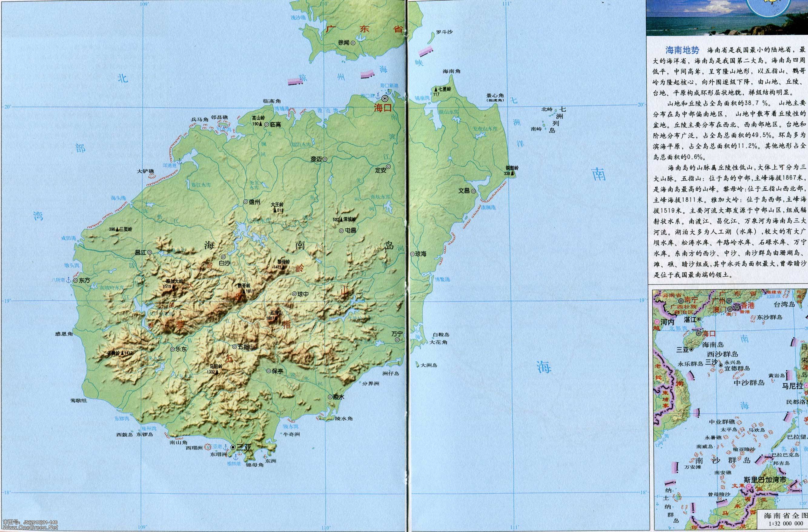The width and height of the screenshot is (808, 532).
Task: Click the Haikou capital city marker
Action: tap(385, 98)
